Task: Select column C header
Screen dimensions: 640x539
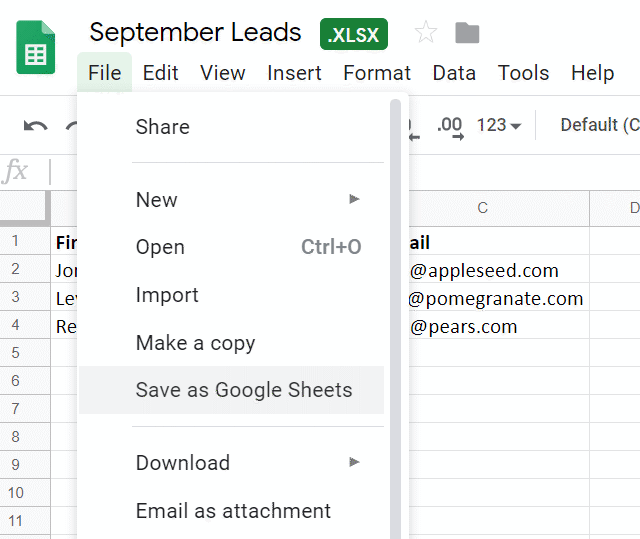Action: (x=499, y=208)
